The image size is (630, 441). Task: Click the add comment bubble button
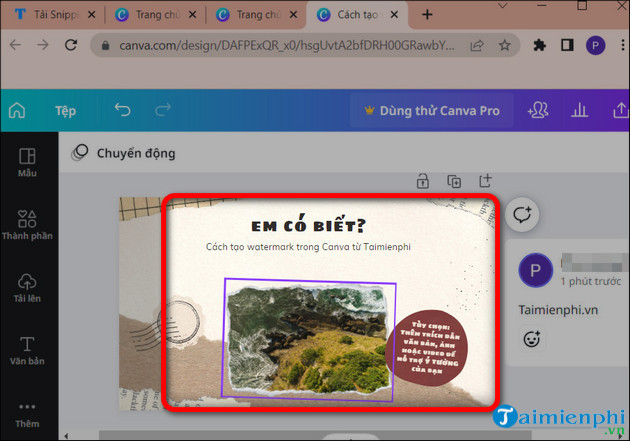coord(522,214)
